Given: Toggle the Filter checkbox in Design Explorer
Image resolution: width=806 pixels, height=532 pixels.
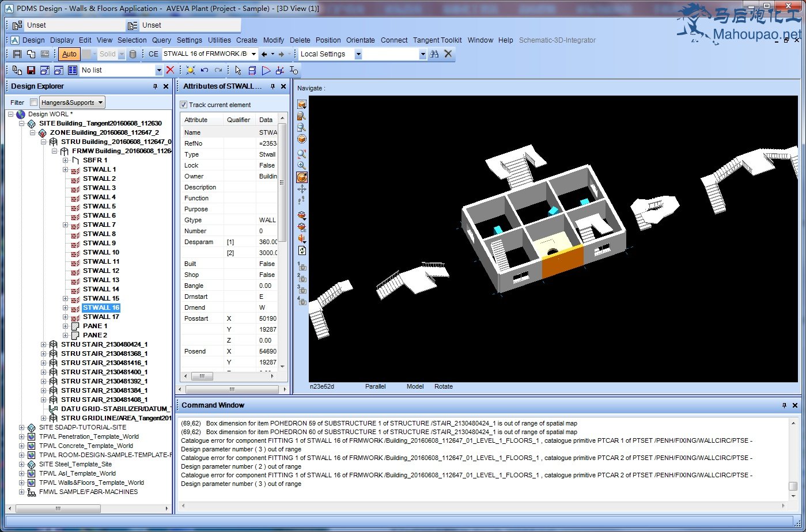Looking at the screenshot, I should pos(33,102).
